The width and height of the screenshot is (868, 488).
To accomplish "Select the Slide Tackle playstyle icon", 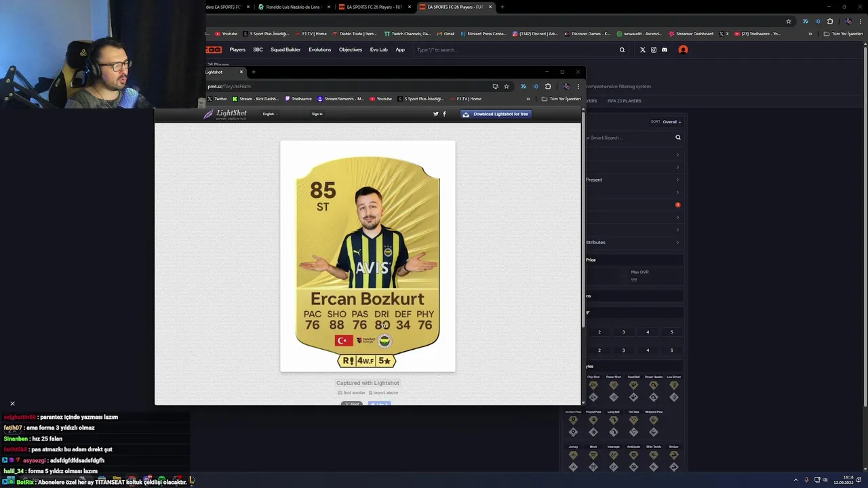I will point(654,455).
